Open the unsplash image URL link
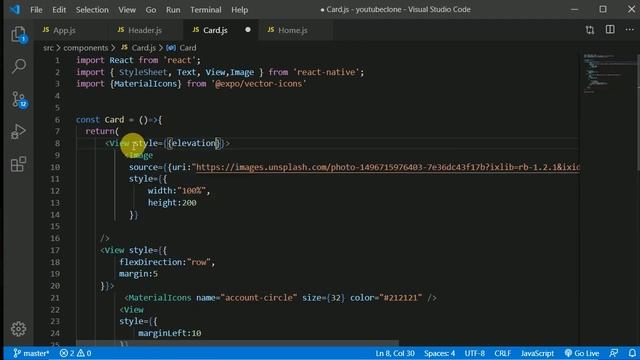 pos(388,167)
